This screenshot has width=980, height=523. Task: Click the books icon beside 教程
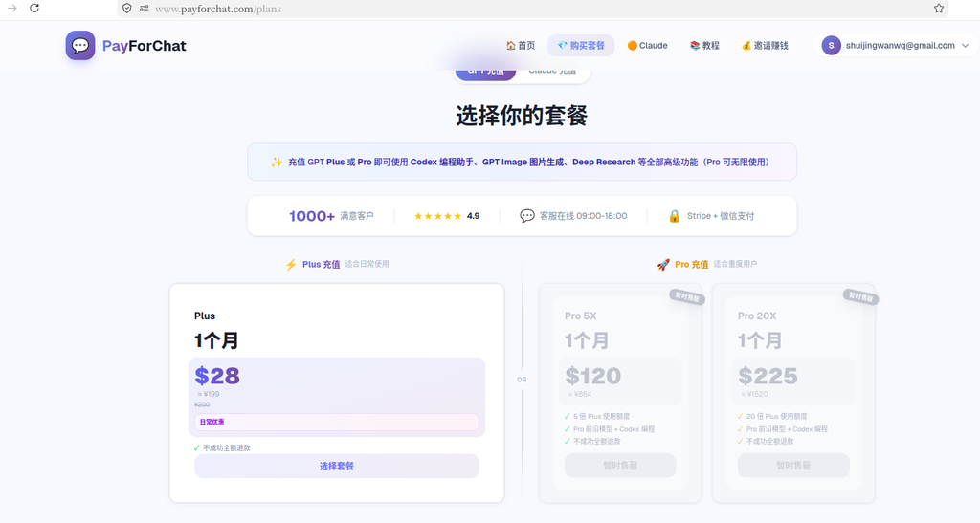695,46
